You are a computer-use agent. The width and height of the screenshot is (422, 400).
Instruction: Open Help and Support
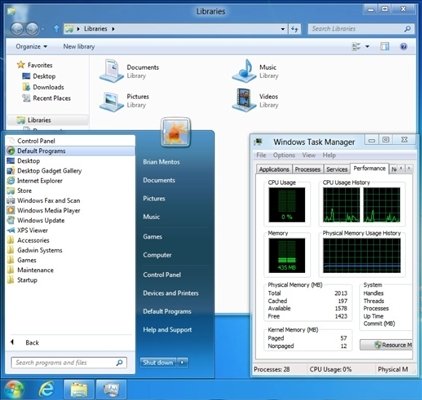167,330
